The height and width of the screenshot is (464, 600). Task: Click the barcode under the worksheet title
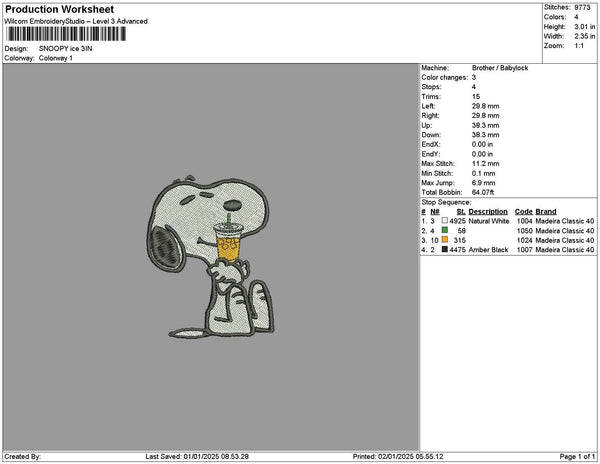pos(66,34)
